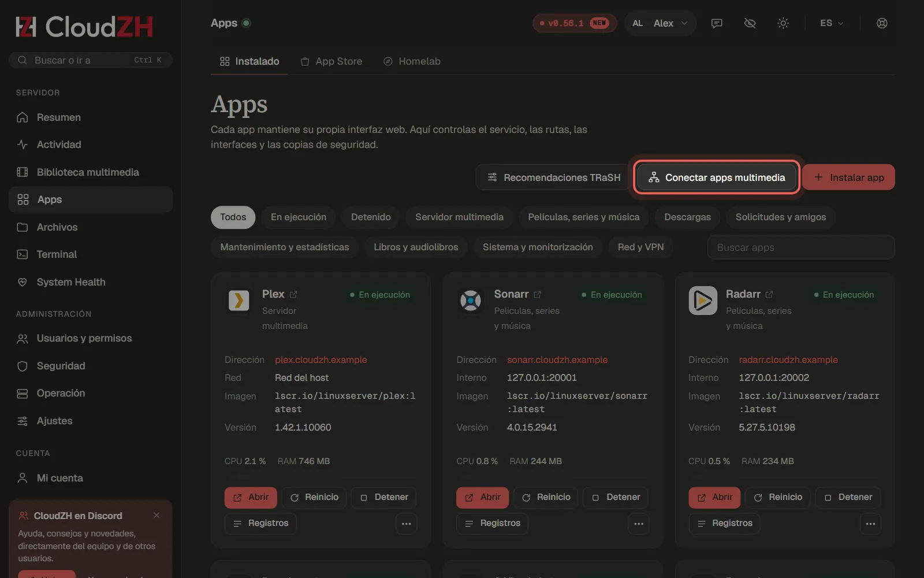Click Conectar apps multimedia button

point(717,177)
